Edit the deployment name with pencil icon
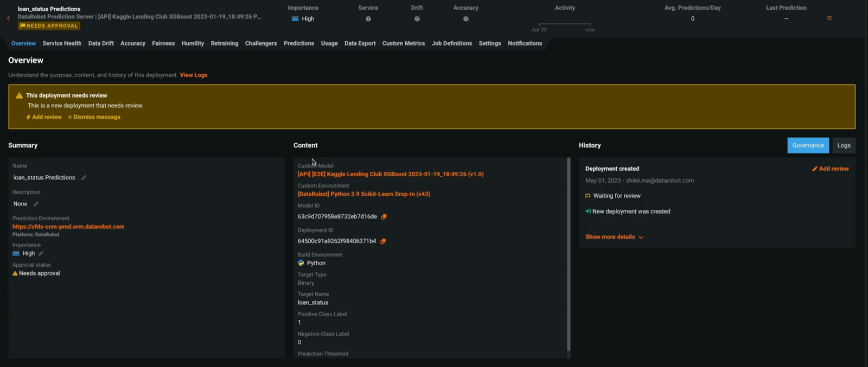Viewport: 868px width, 367px height. (x=84, y=178)
